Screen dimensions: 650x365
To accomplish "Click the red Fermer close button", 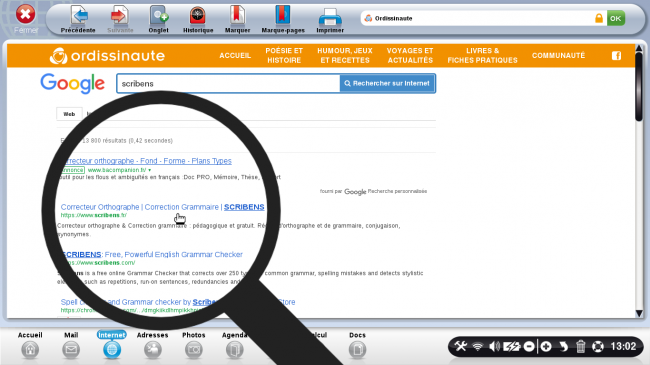I will click(25, 15).
